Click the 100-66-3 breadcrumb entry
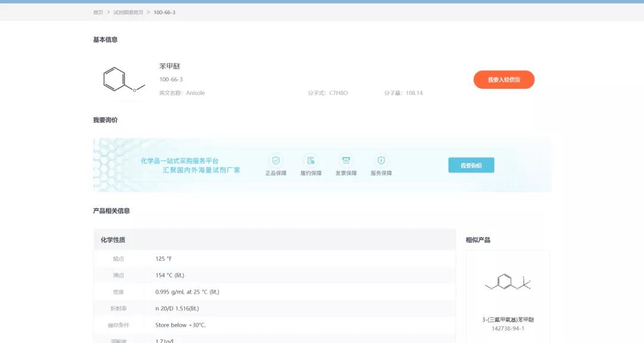The image size is (644, 343). 165,13
